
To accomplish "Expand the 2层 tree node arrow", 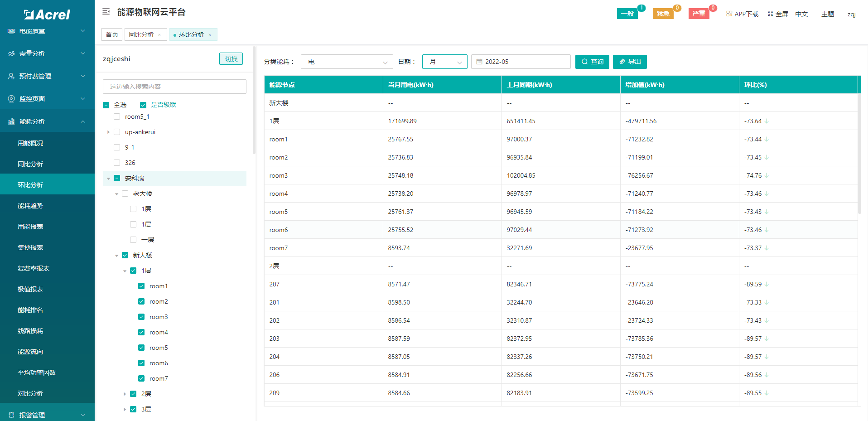I will pyautogui.click(x=125, y=394).
